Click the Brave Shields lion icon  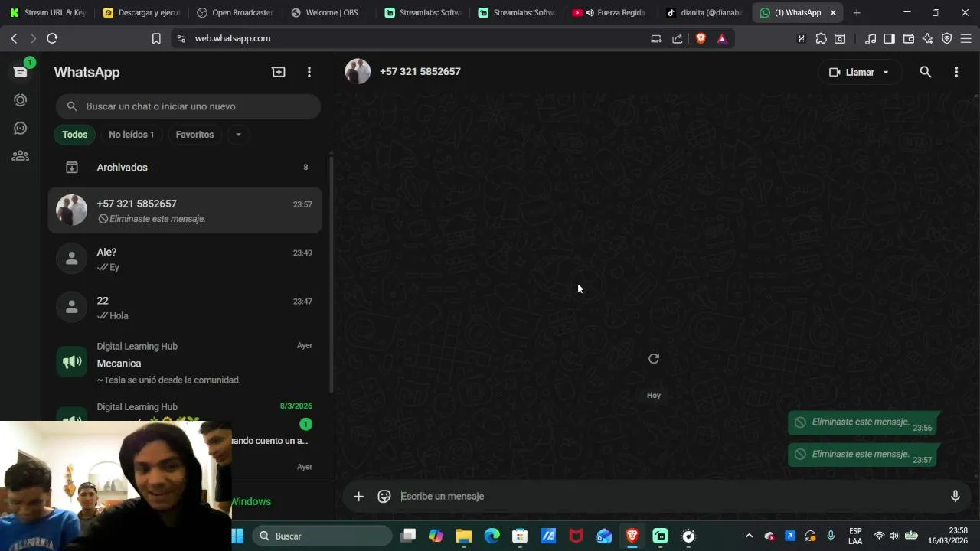(x=701, y=38)
